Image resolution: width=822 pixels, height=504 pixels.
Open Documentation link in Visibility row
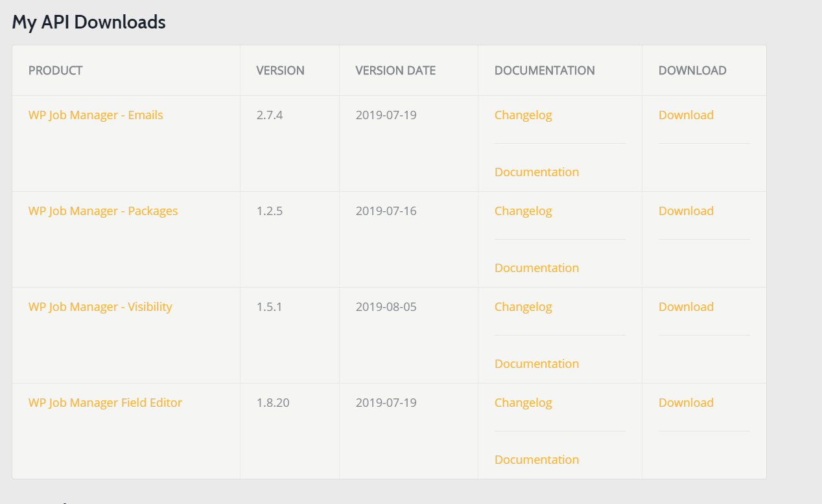[x=537, y=364]
